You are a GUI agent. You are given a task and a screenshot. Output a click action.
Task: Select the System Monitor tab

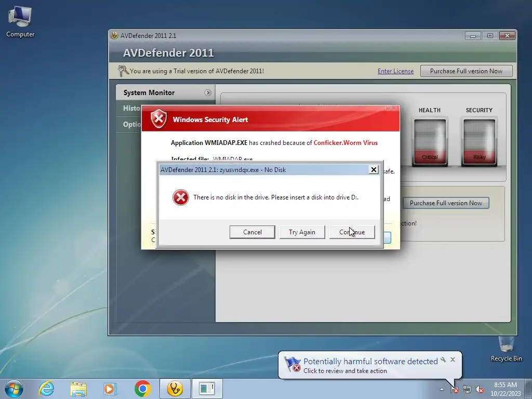[x=166, y=92]
